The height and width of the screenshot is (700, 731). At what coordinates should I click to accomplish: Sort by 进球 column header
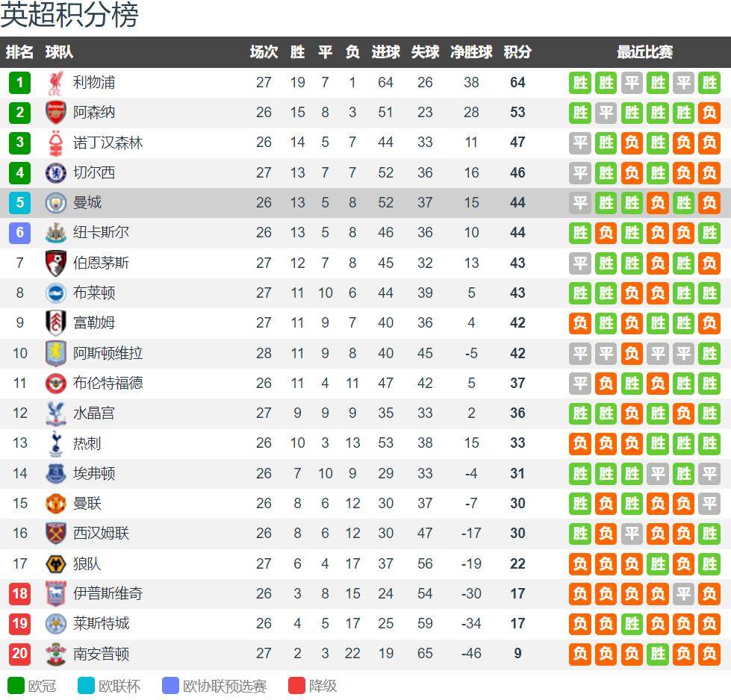pos(385,52)
